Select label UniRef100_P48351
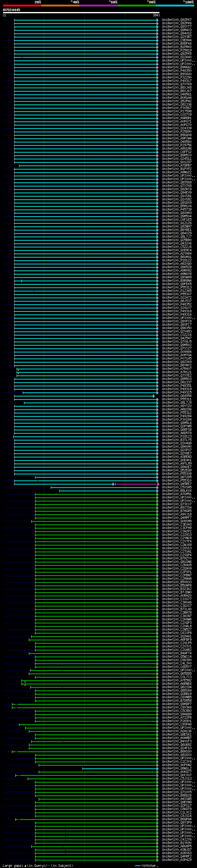The image size is (197, 868). click(177, 386)
